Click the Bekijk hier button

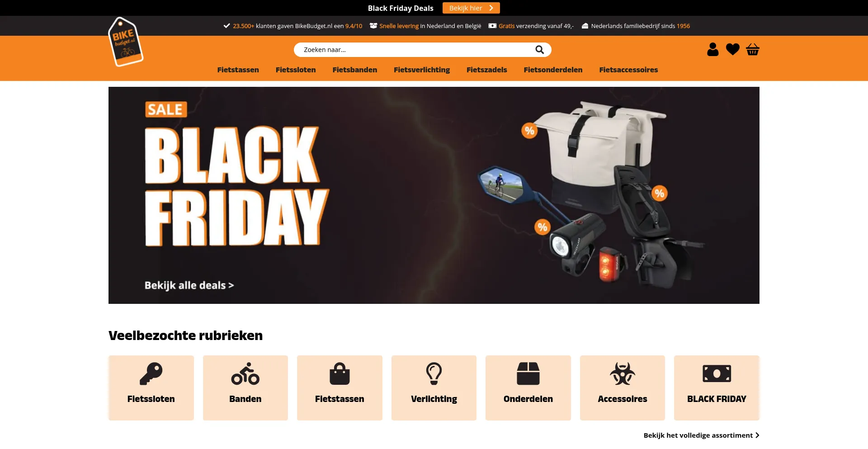[471, 8]
